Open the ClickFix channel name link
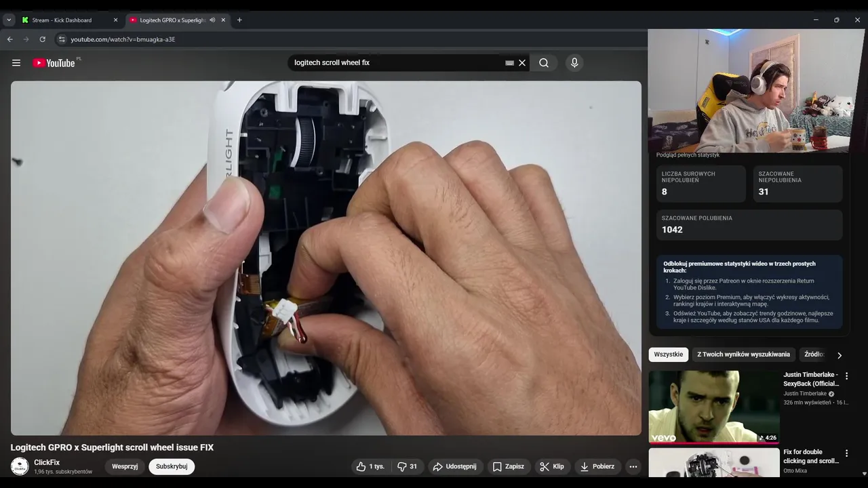Screen dimensions: 868x488 tap(47, 462)
